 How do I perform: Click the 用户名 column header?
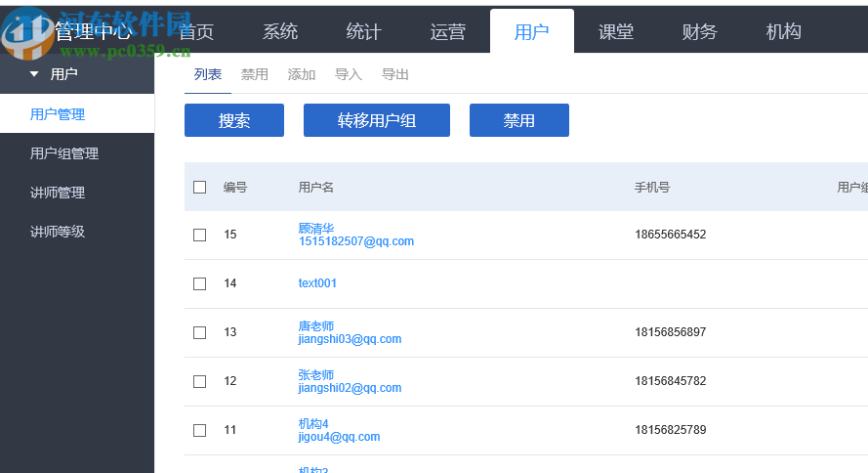pyautogui.click(x=316, y=188)
